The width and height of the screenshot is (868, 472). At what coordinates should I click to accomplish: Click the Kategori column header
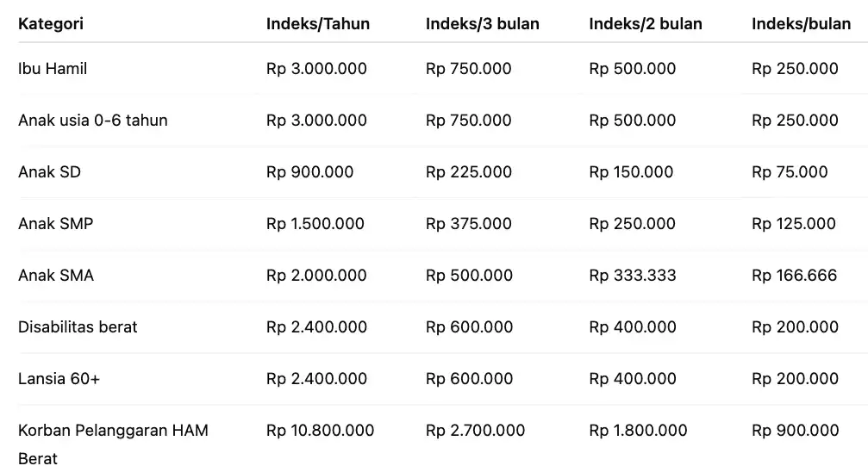(51, 23)
